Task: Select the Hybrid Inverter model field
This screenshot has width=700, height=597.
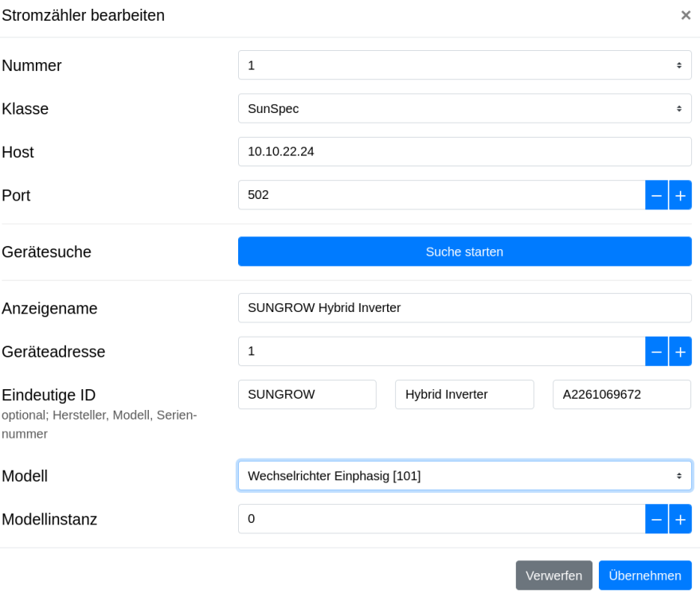Action: tap(464, 394)
